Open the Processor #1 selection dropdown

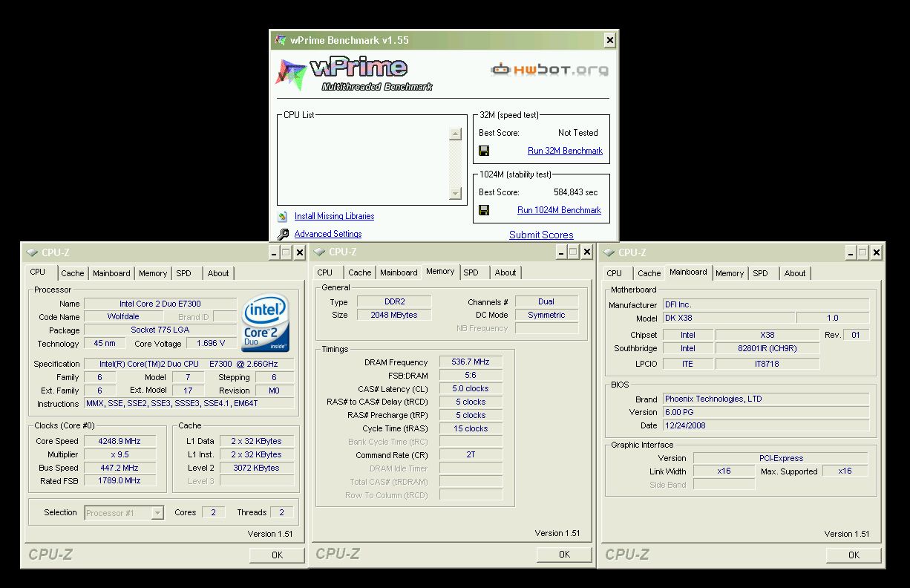[x=157, y=512]
